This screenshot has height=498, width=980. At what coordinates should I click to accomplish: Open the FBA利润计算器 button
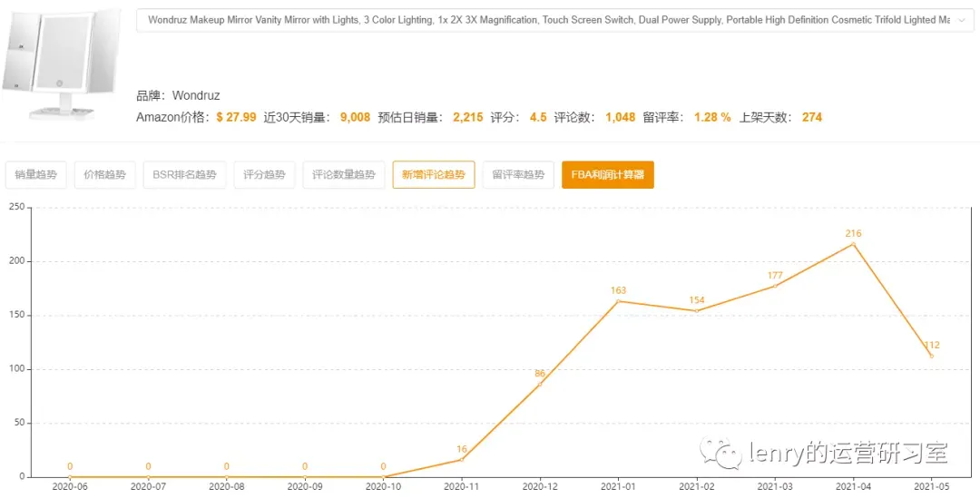[x=607, y=175]
